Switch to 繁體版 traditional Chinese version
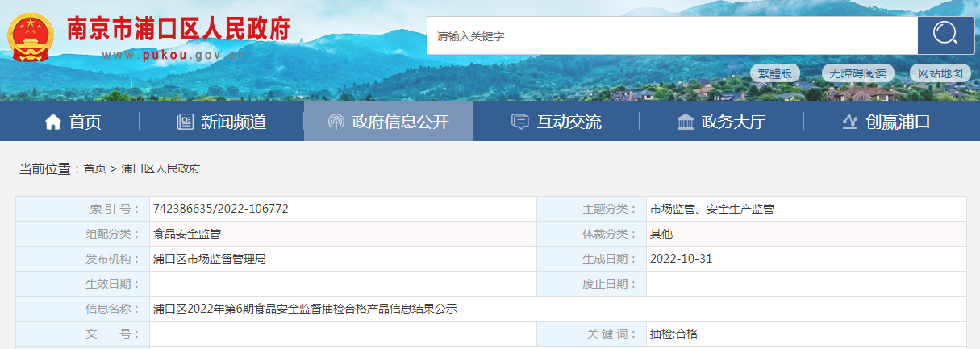Image resolution: width=980 pixels, height=349 pixels. coord(775,73)
